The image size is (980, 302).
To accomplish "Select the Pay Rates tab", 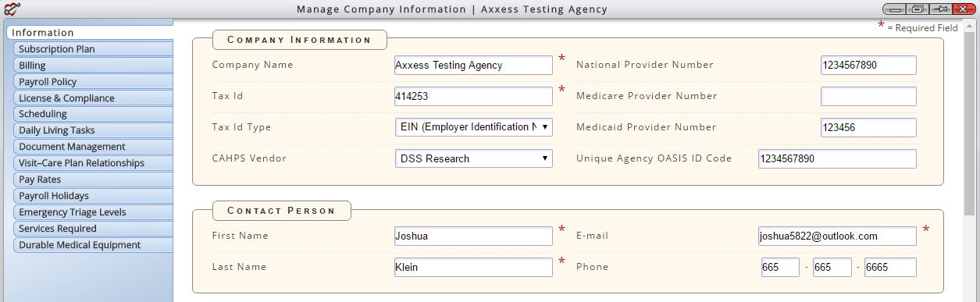I will point(93,179).
